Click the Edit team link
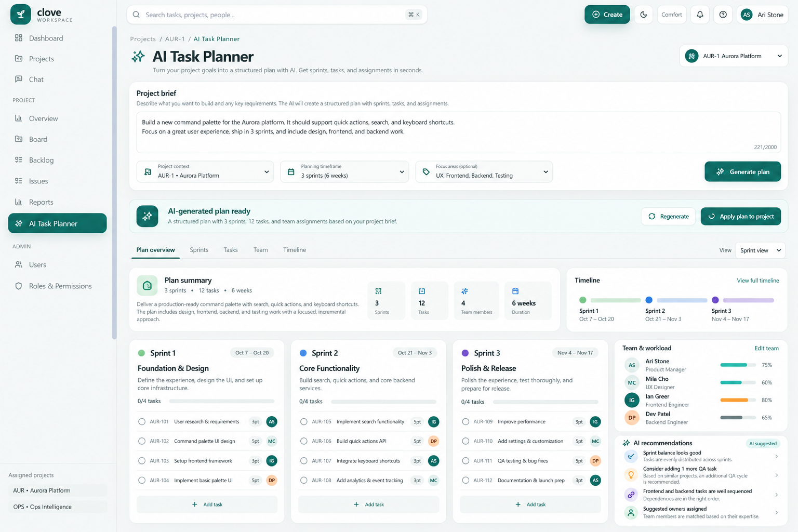The image size is (798, 532). [767, 348]
